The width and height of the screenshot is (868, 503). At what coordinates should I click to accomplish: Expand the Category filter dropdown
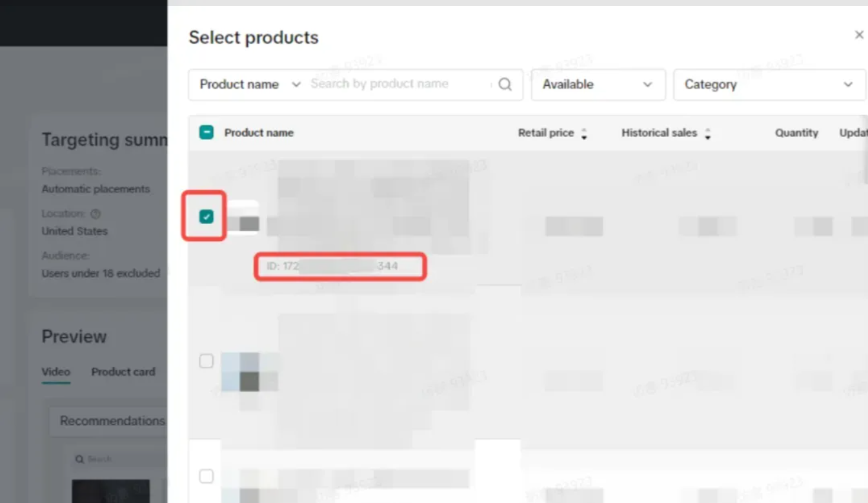(x=769, y=85)
